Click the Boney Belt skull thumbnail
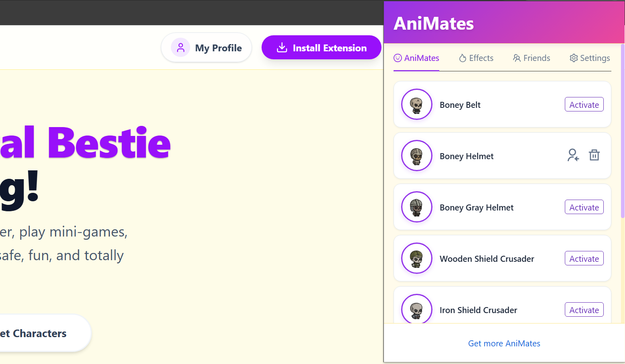The width and height of the screenshot is (625, 364). tap(416, 104)
